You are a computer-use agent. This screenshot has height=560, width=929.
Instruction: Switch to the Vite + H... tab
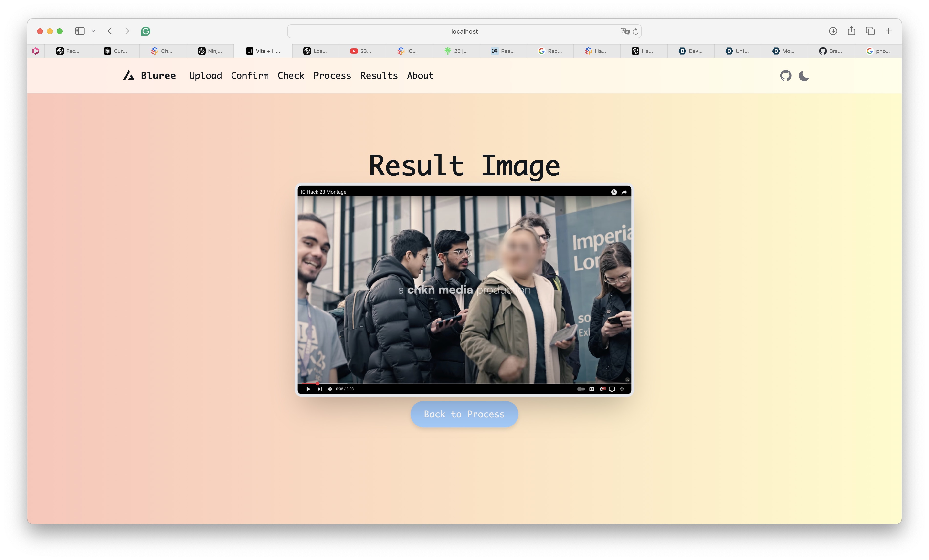tap(263, 51)
